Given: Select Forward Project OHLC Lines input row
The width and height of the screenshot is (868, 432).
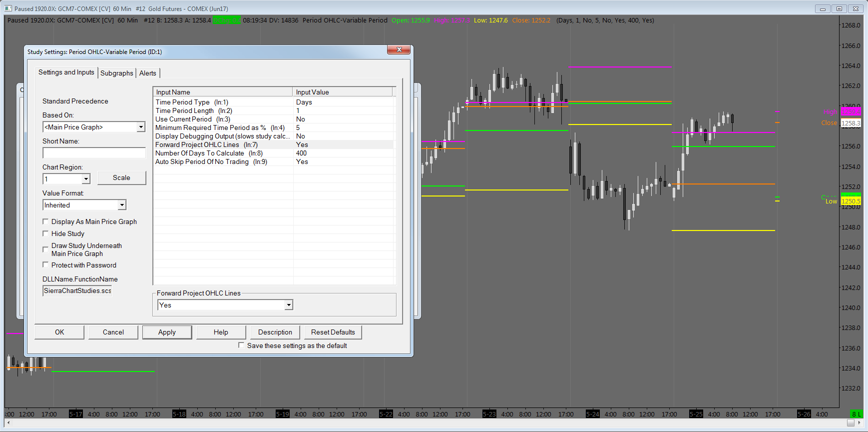Looking at the screenshot, I should coord(274,144).
